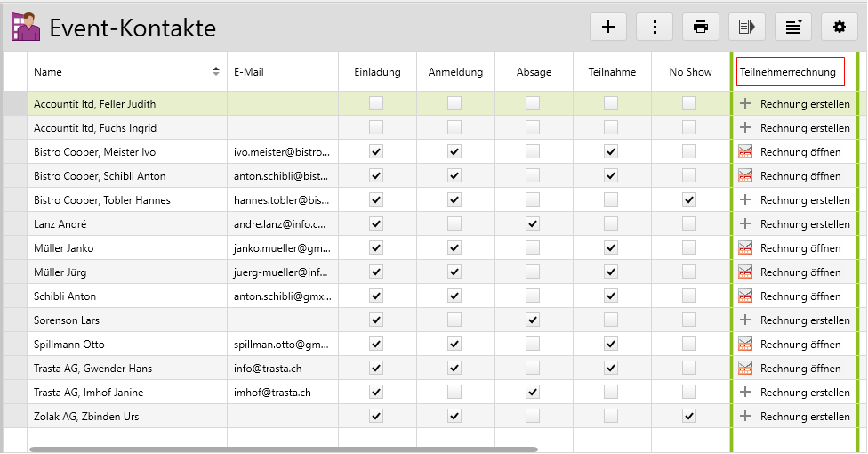Viewport: 868px width, 454px height.
Task: Click the export list icon with arrow
Action: click(747, 27)
